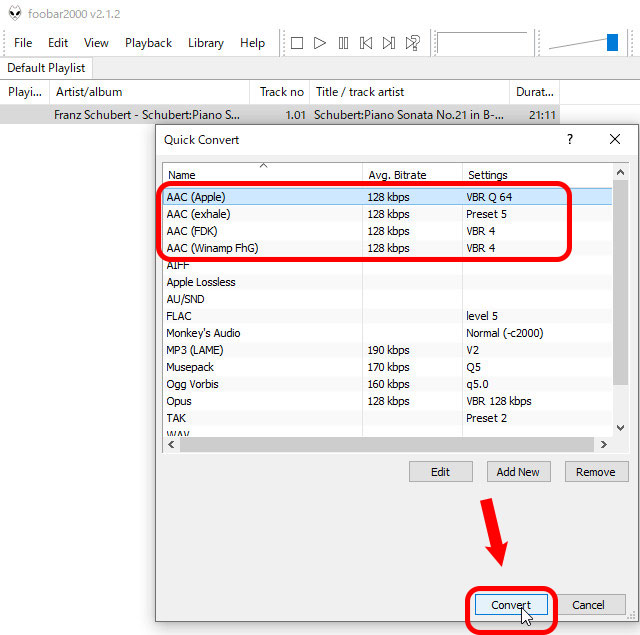The image size is (640, 635).
Task: Click the playback seek bar
Action: click(x=482, y=43)
